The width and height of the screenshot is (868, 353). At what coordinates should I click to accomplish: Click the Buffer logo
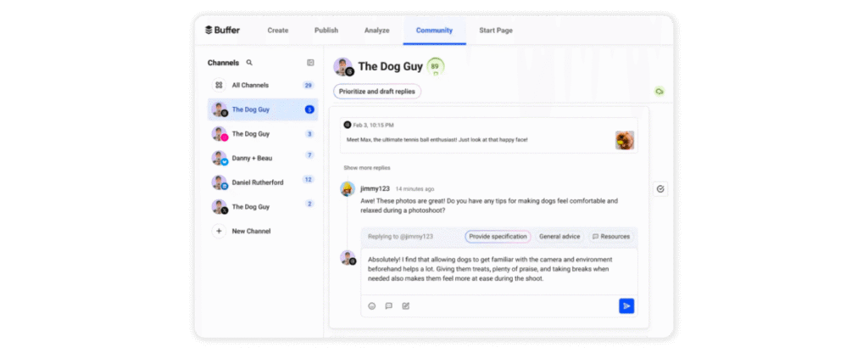pyautogui.click(x=222, y=31)
